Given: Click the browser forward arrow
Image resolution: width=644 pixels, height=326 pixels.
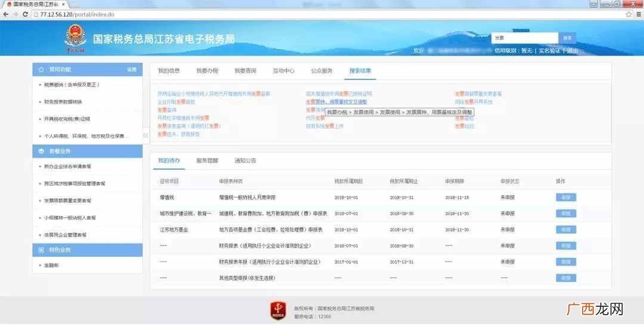Looking at the screenshot, I should pos(16,14).
